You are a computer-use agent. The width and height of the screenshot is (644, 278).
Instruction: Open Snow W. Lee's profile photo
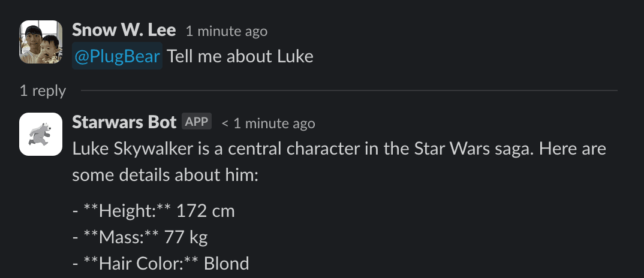pos(41,42)
